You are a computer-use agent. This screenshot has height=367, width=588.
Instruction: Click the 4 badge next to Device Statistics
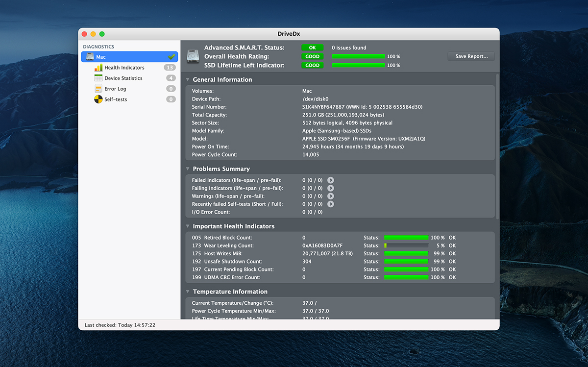click(171, 78)
